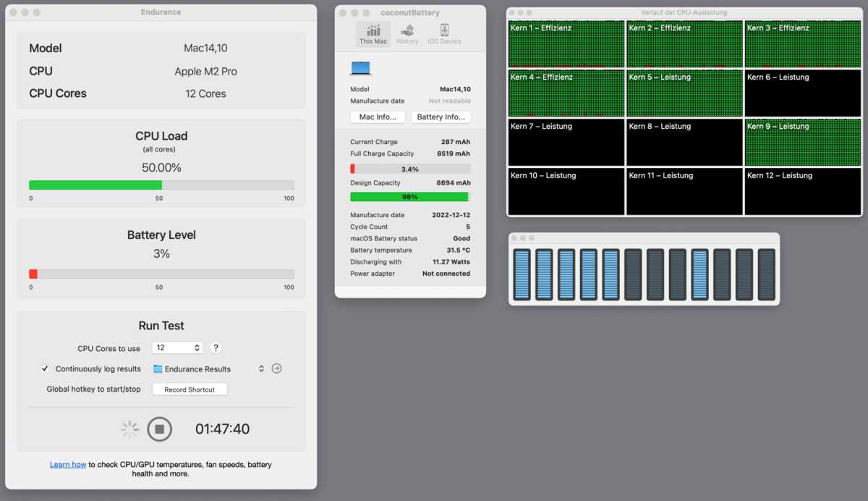This screenshot has height=501, width=868.
Task: Follow the Learn how link
Action: click(68, 465)
